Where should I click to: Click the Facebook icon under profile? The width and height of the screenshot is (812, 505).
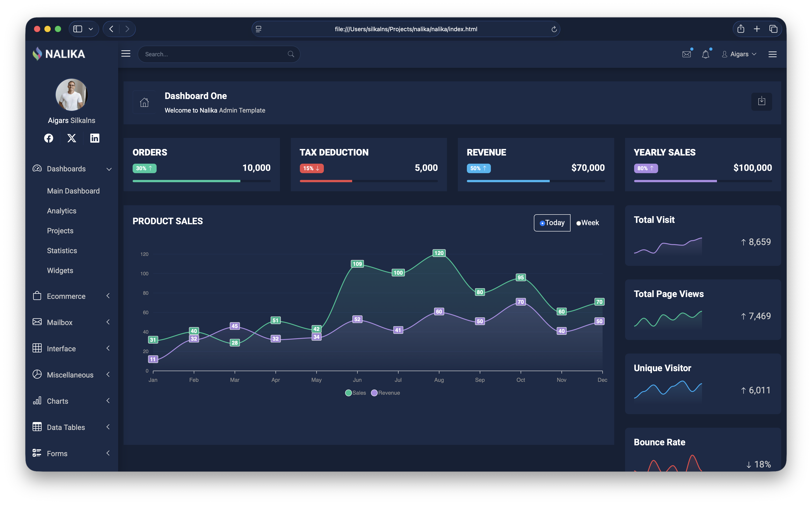click(x=48, y=138)
